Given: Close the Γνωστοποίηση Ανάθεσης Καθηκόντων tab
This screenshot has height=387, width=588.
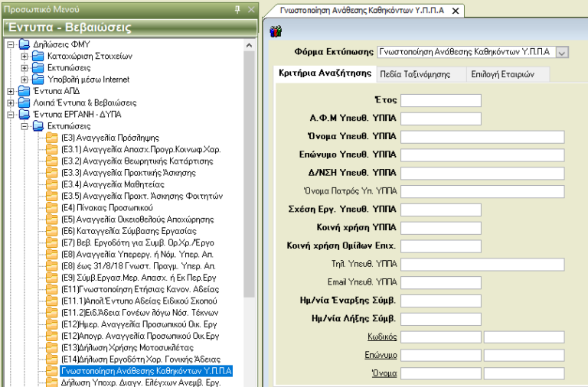Looking at the screenshot, I should click(x=456, y=11).
